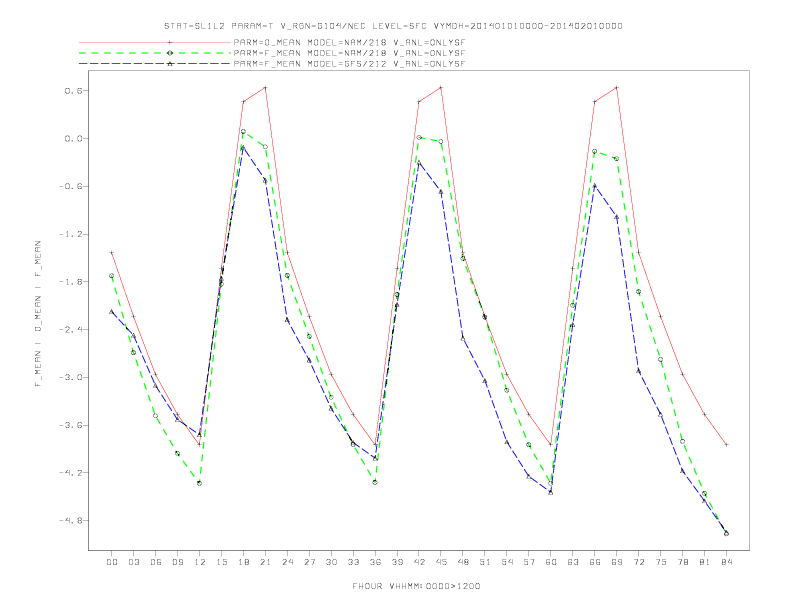Click the 36 forecast hour tick label

(375, 562)
